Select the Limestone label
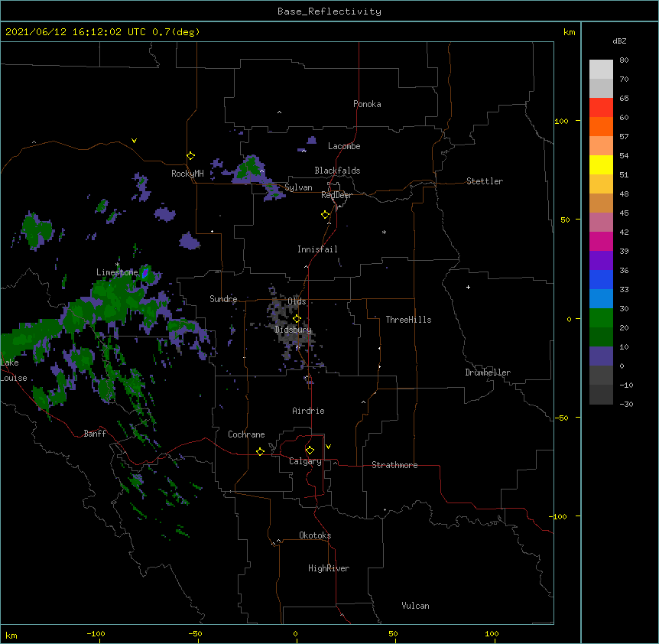This screenshot has height=644, width=659. (117, 272)
